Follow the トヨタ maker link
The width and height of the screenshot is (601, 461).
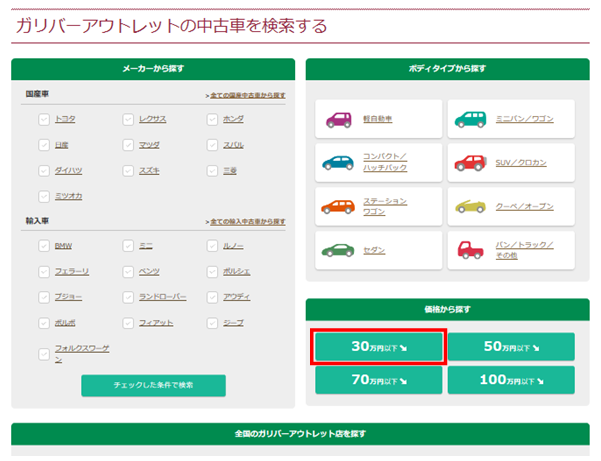pos(65,119)
